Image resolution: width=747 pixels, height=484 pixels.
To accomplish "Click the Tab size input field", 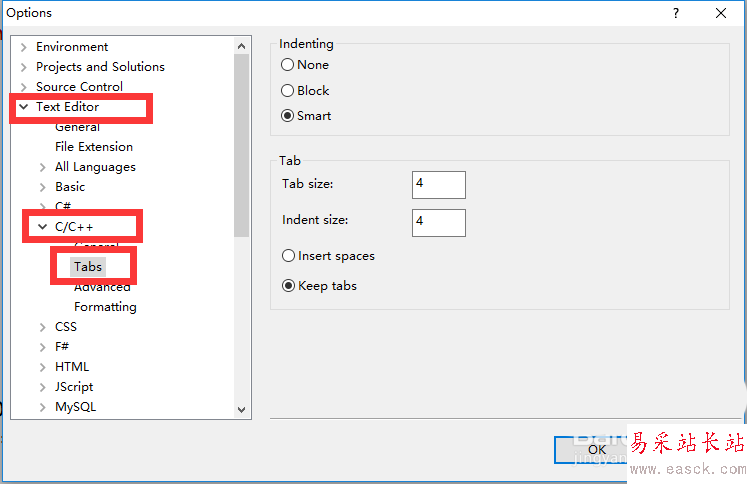I will click(438, 185).
